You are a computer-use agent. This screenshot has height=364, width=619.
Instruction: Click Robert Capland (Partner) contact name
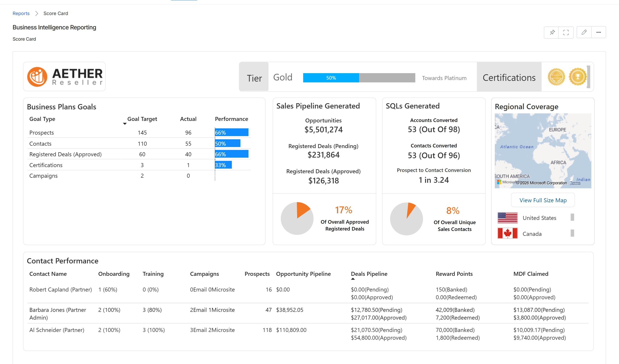point(61,290)
